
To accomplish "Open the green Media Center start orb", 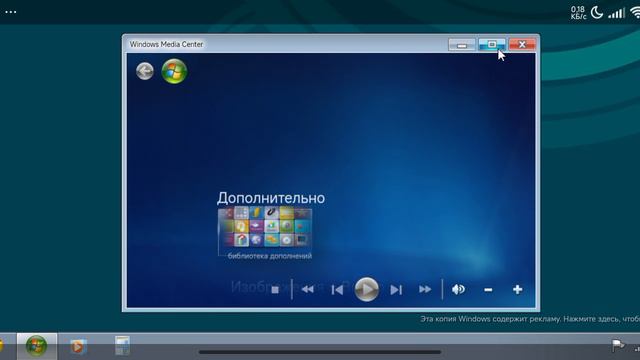I will click(174, 71).
